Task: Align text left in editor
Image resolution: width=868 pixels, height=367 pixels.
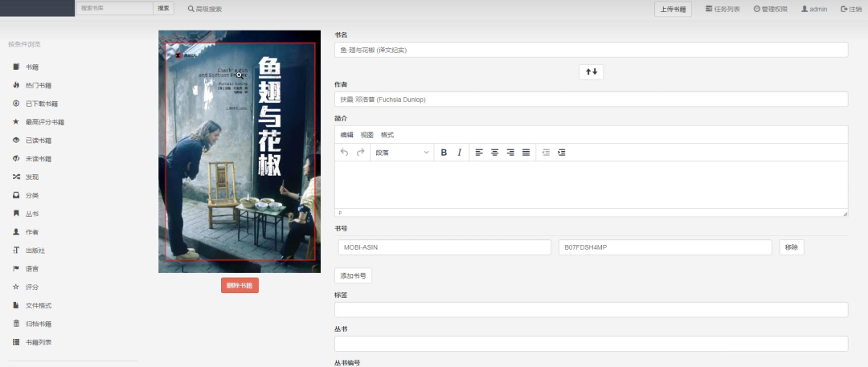Action: (479, 153)
